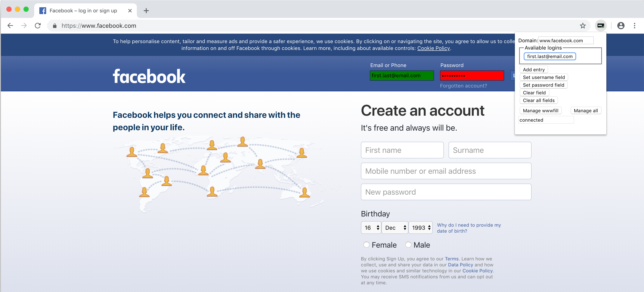
Task: Click the address bar URL
Action: tap(99, 26)
